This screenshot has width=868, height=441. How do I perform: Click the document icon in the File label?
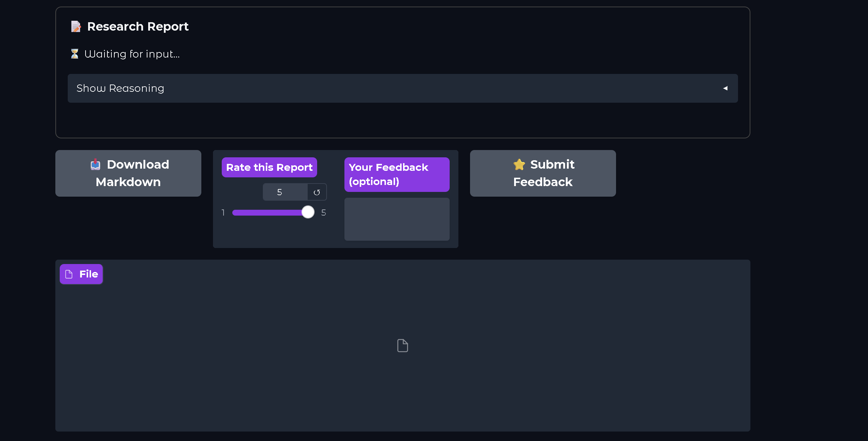pyautogui.click(x=69, y=274)
